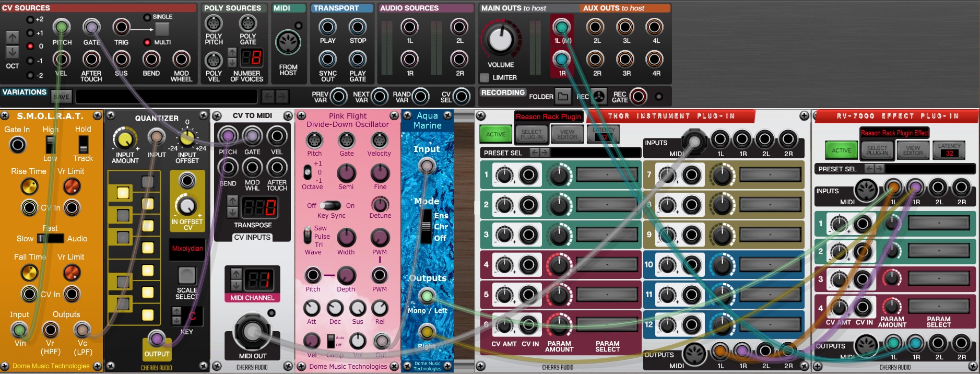This screenshot has height=374, width=980.
Task: Click the variations SAVE button
Action: pos(62,97)
